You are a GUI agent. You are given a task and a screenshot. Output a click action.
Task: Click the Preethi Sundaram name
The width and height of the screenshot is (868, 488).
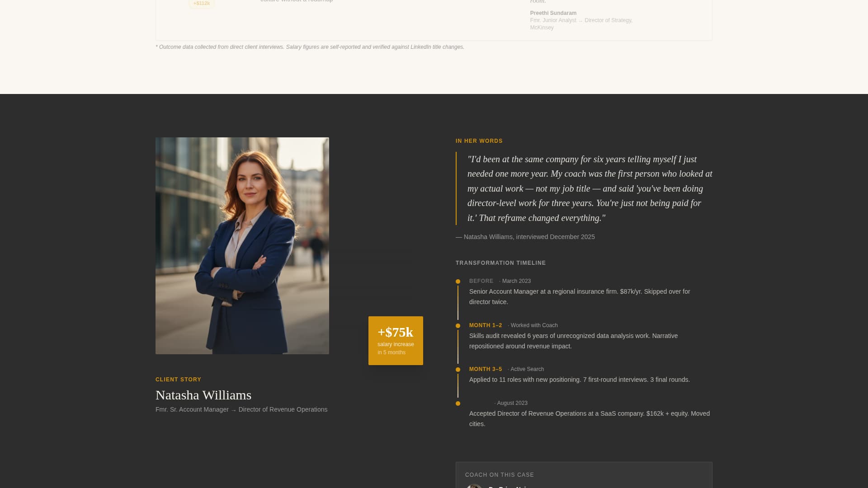[553, 13]
